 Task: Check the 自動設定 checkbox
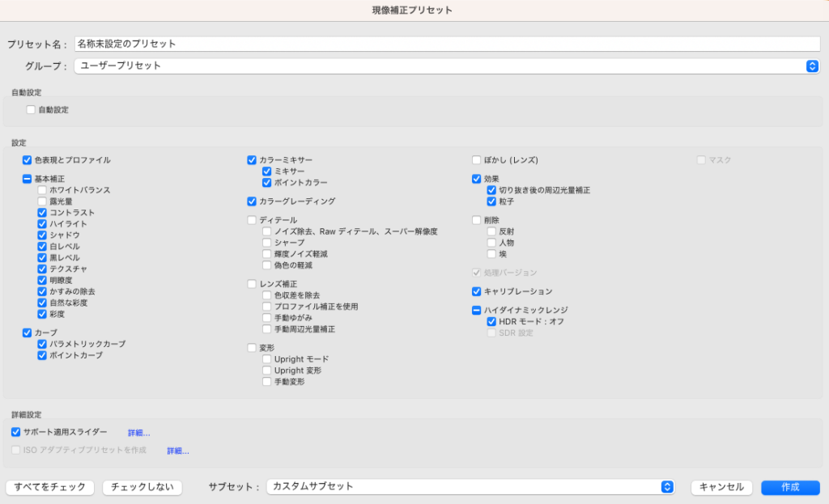[32, 109]
